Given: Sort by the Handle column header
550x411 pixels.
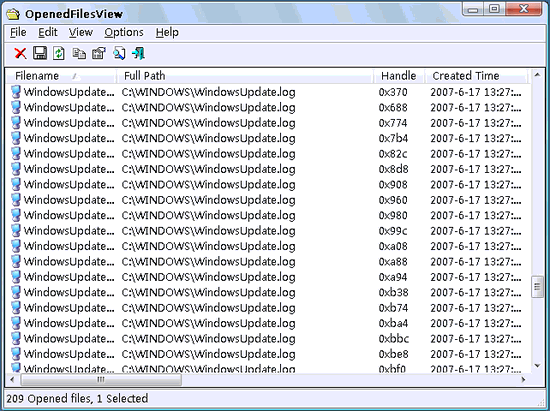Looking at the screenshot, I should [399, 76].
